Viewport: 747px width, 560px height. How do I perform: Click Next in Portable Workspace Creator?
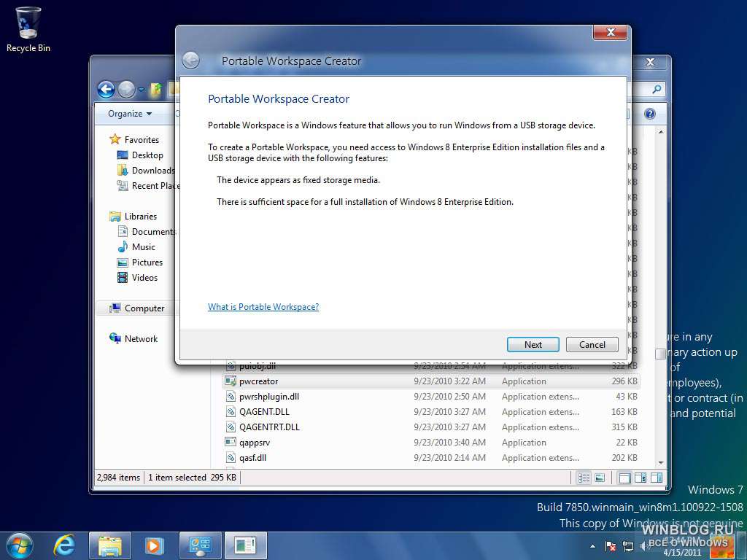tap(533, 344)
